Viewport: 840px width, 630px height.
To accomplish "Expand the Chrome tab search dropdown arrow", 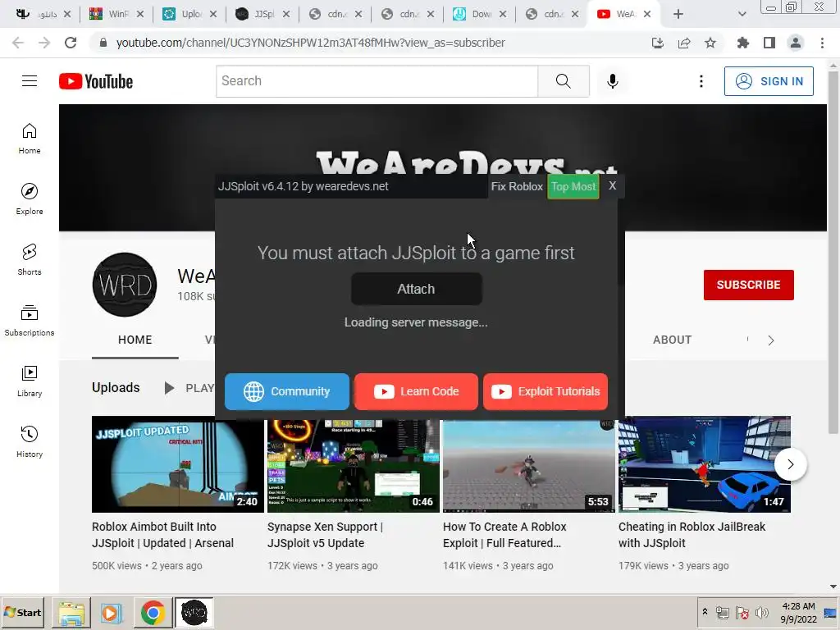I will pos(742,14).
